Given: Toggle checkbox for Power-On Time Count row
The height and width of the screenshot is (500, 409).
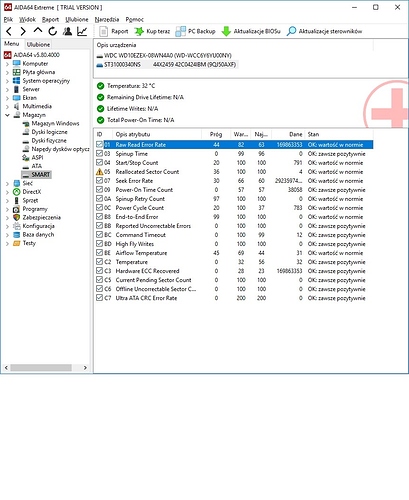Looking at the screenshot, I should (x=99, y=189).
